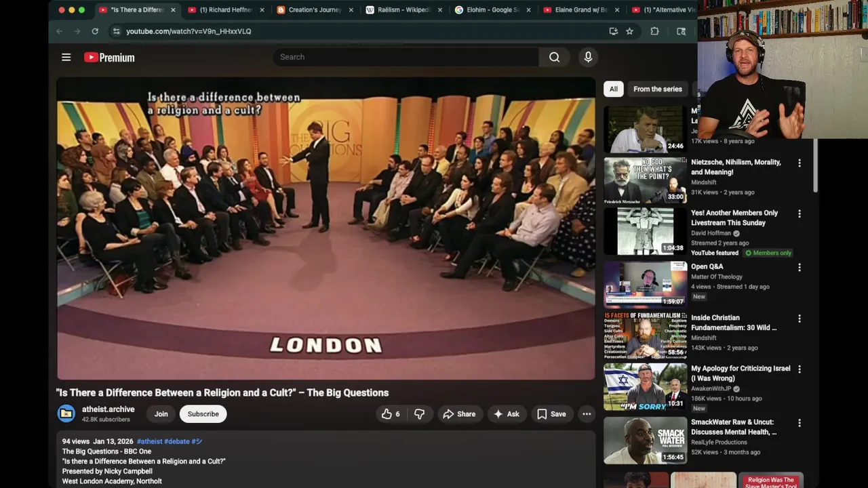Image resolution: width=868 pixels, height=488 pixels.
Task: Switch to Elaine Grand tab
Action: click(582, 10)
